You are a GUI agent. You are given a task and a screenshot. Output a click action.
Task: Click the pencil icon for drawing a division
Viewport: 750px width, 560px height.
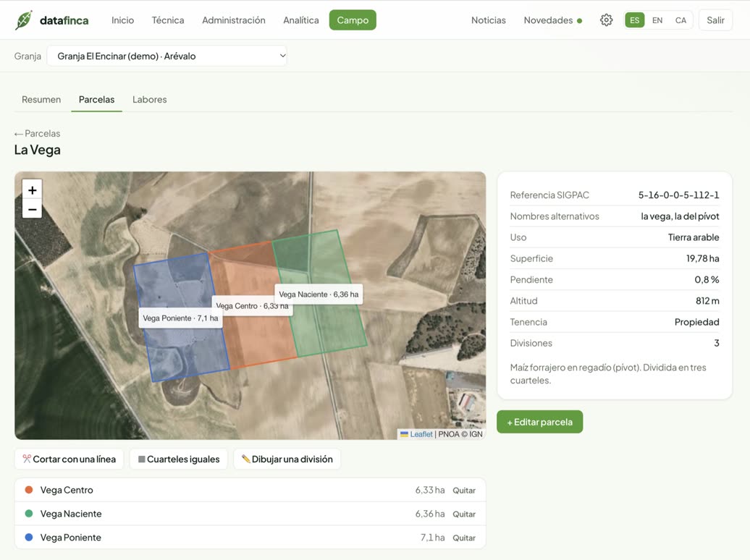246,459
